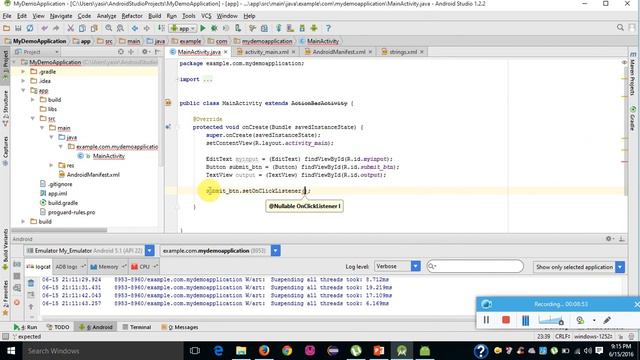The image size is (640, 360).
Task: Click the Undo arrow icon
Action: point(44,28)
